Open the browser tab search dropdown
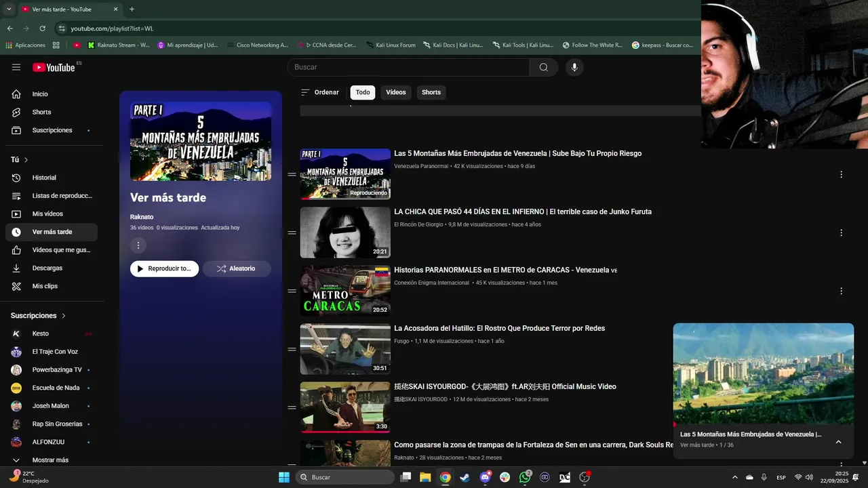The height and width of the screenshot is (488, 868). coord(8,9)
